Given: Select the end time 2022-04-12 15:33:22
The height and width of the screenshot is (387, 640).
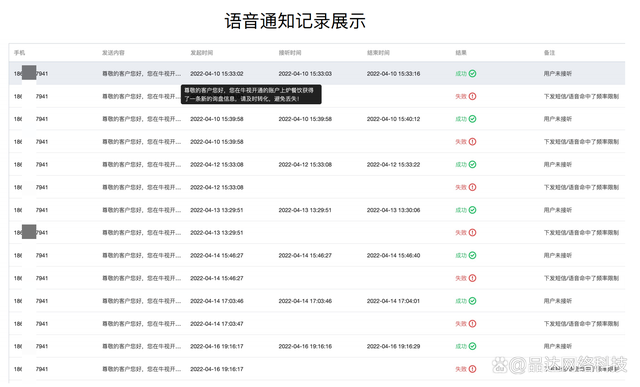Looking at the screenshot, I should 393,165.
